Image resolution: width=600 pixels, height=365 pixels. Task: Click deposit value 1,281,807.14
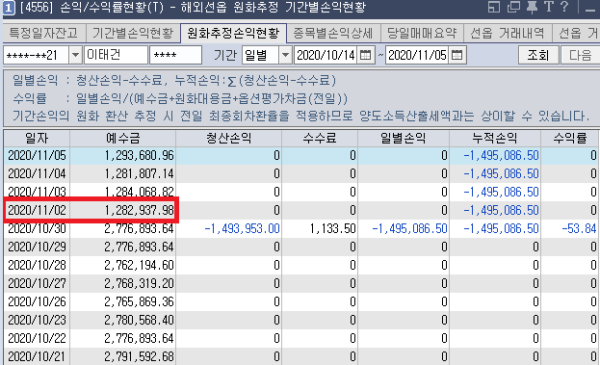point(139,174)
